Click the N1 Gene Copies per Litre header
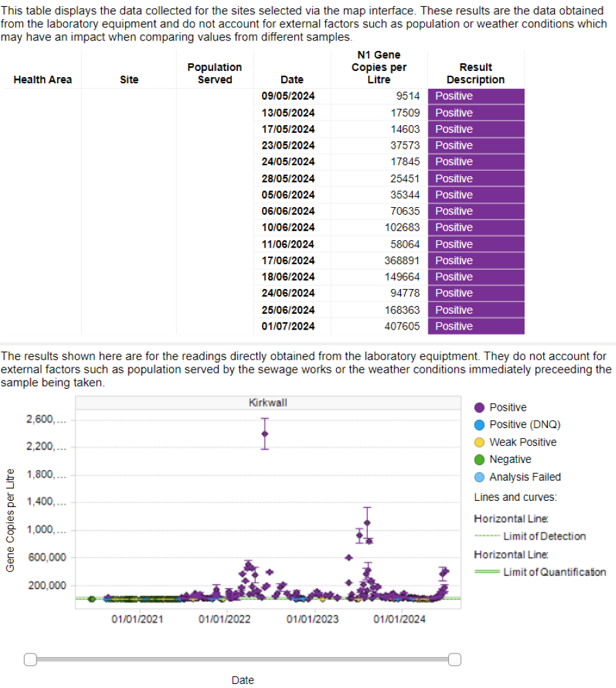Screen dimensions: 616x688 pyautogui.click(x=379, y=67)
